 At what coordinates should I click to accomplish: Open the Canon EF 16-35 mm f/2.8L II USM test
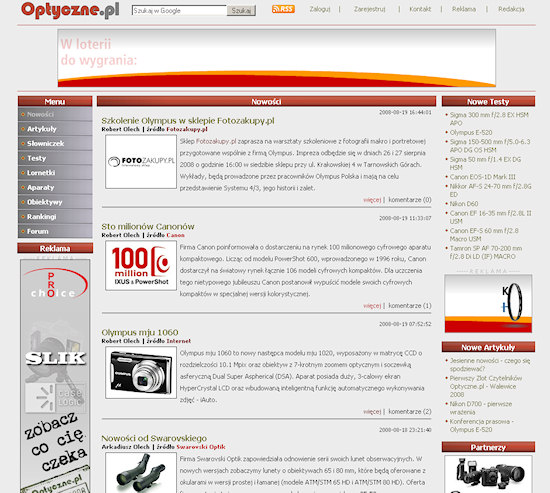coord(490,217)
